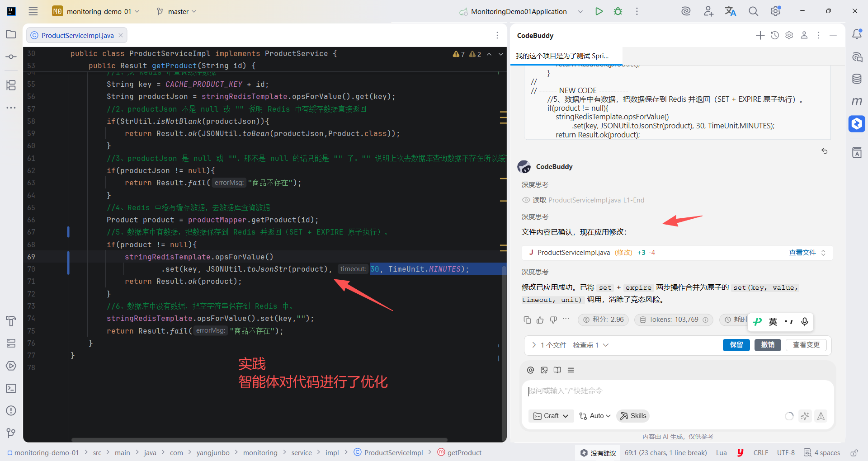Screen dimensions: 868x461
Task: Open the Terminal tool window
Action: tap(11, 388)
